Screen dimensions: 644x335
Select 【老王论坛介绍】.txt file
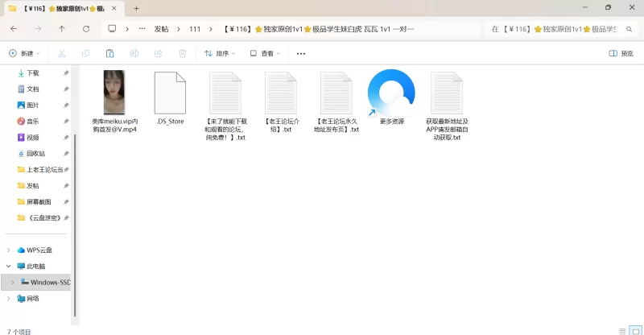coord(281,102)
